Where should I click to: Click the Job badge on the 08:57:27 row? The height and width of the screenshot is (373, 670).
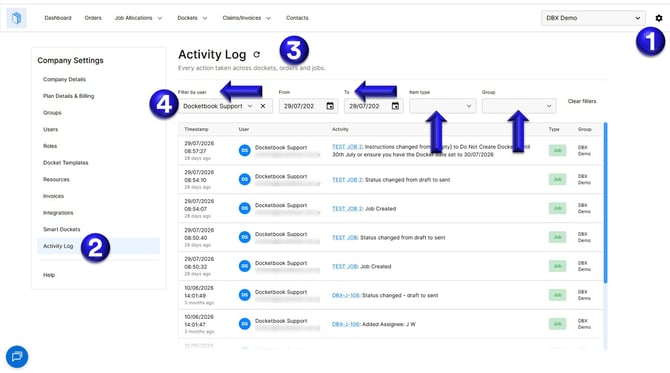coord(557,150)
